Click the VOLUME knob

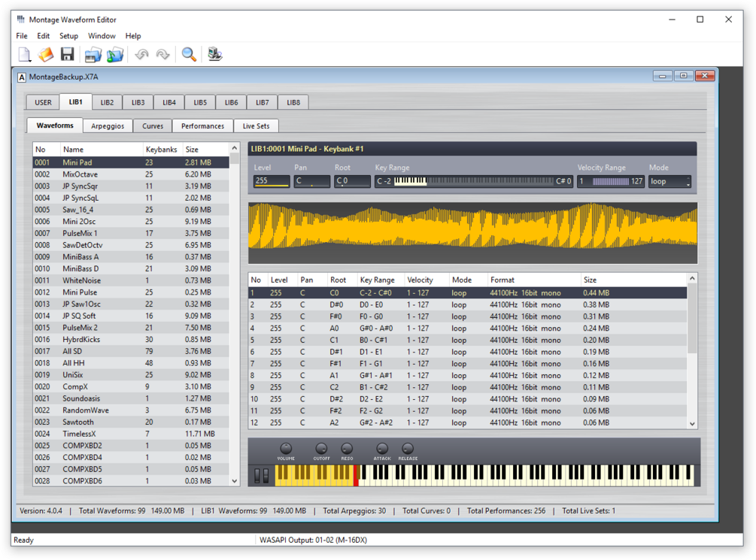click(286, 449)
